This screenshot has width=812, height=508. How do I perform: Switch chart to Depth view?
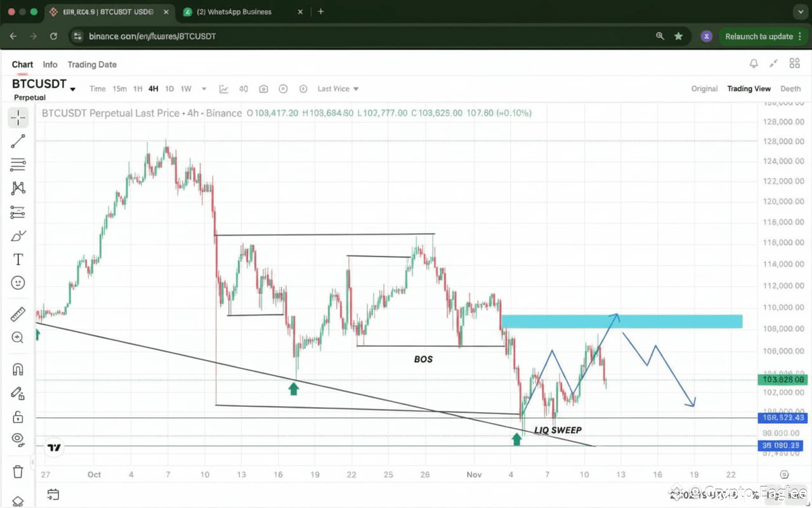pos(790,89)
